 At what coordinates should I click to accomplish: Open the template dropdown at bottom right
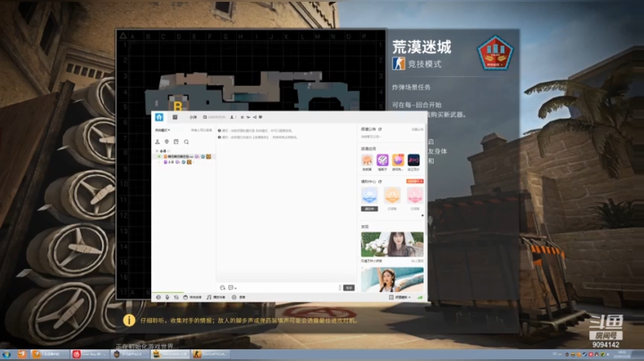[400, 297]
